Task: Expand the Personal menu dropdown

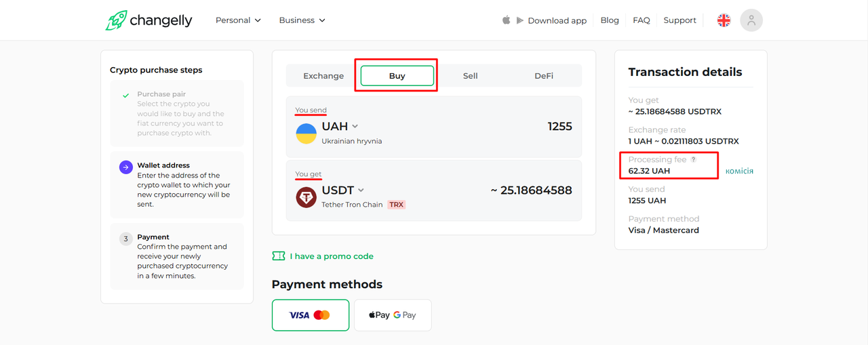Action: pos(238,20)
